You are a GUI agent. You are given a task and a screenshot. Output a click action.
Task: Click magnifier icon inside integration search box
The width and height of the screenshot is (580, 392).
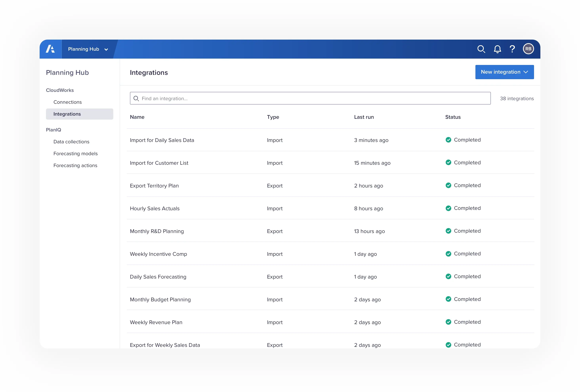(x=136, y=99)
